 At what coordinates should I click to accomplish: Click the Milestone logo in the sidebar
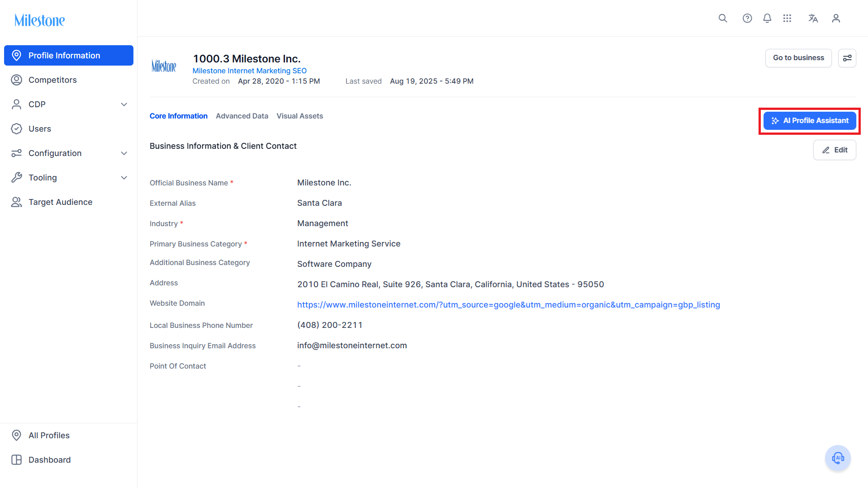[x=40, y=20]
